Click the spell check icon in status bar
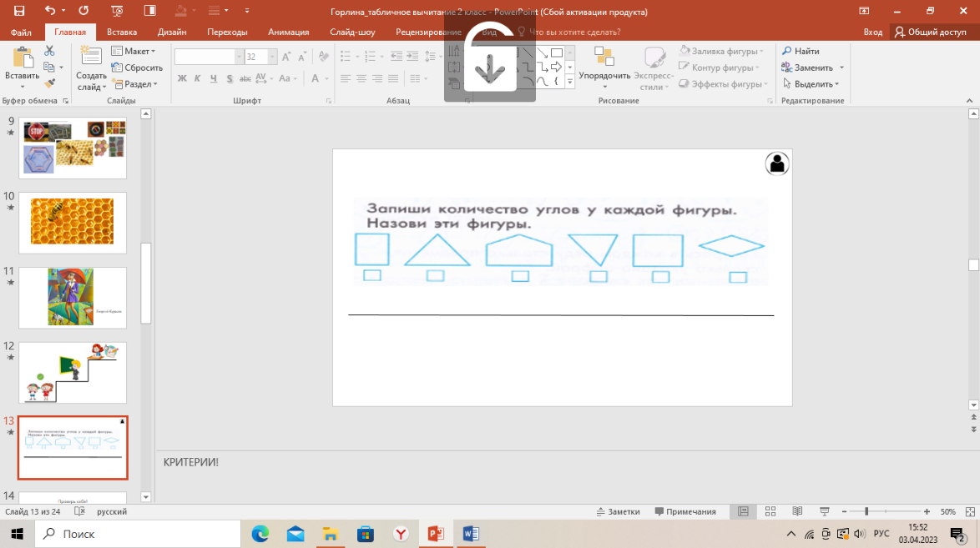This screenshot has width=980, height=548. tap(79, 511)
